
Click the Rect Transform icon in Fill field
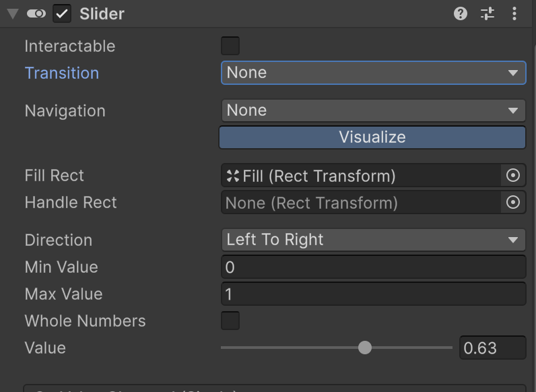233,176
